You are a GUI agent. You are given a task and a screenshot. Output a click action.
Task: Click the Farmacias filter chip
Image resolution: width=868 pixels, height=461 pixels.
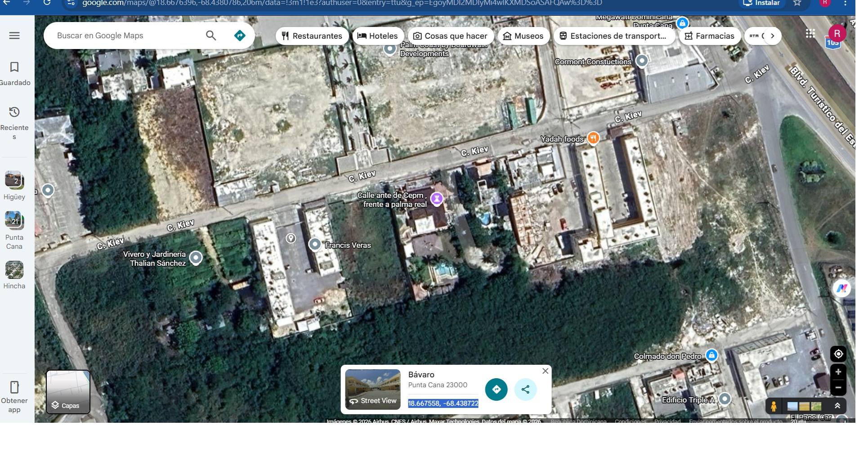coord(709,36)
